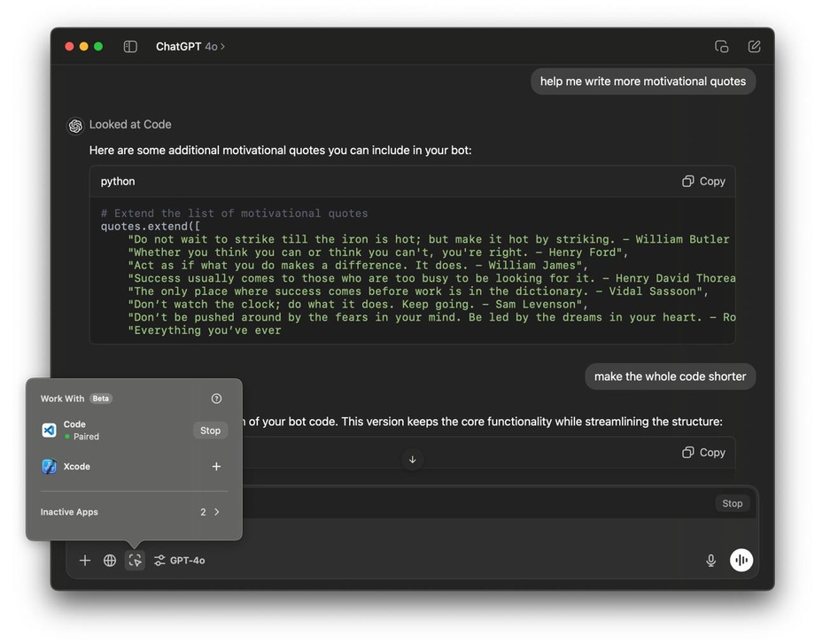Select the Xcode app icon
Image resolution: width=815 pixels, height=644 pixels.
tap(50, 467)
